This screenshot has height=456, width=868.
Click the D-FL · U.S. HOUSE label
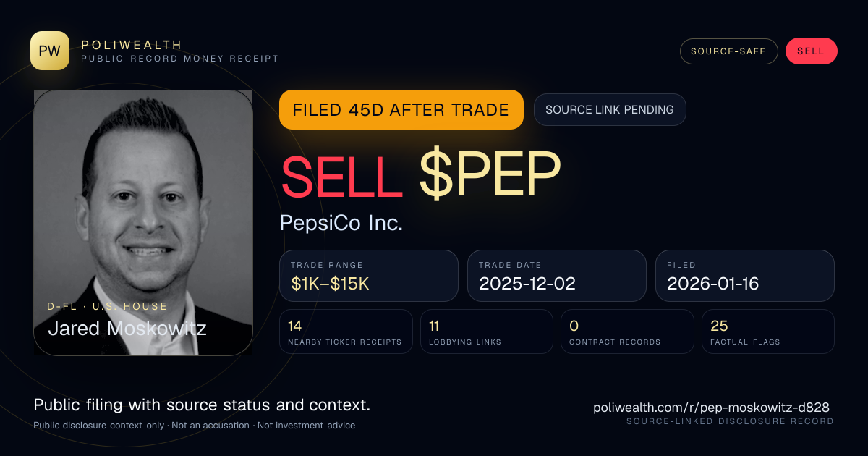(108, 307)
